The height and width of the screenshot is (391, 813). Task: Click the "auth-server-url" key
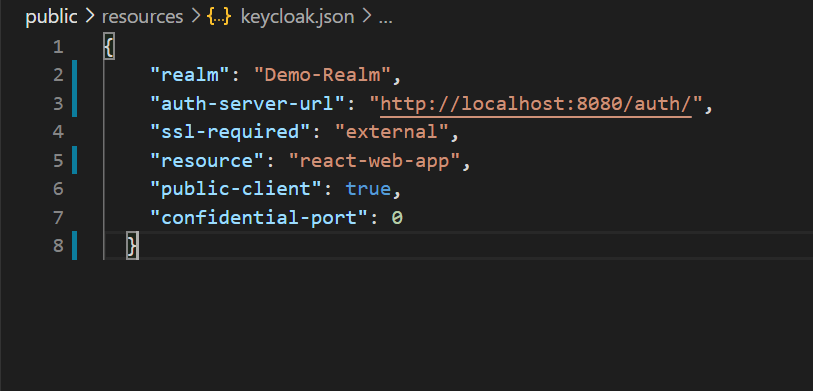[x=248, y=104]
